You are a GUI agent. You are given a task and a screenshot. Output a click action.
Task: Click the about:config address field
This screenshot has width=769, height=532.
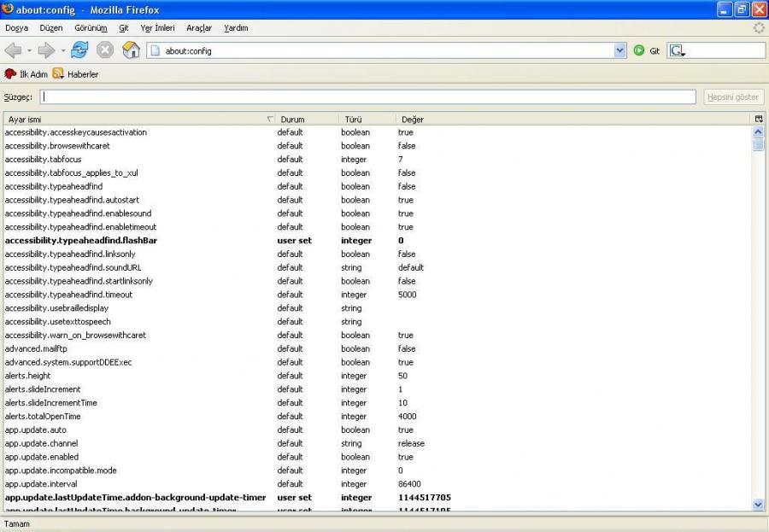[387, 50]
